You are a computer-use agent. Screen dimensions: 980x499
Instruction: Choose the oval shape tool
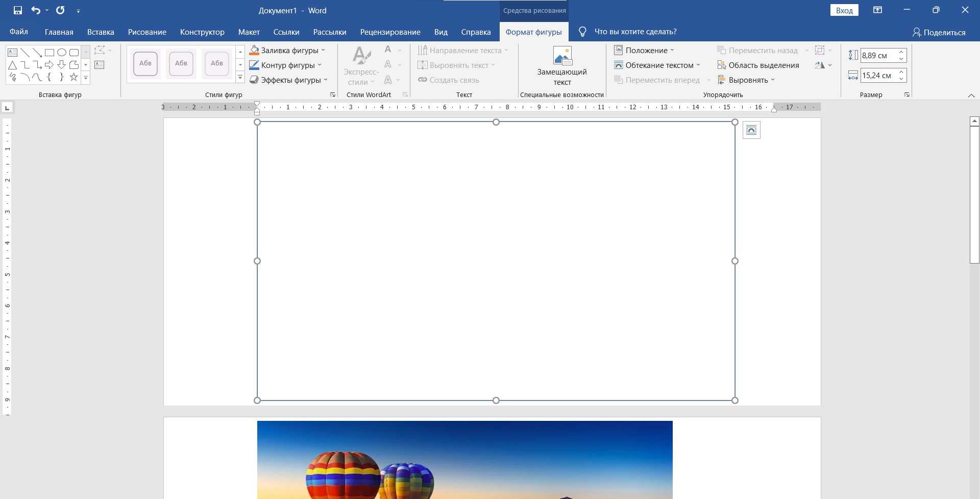pos(62,53)
